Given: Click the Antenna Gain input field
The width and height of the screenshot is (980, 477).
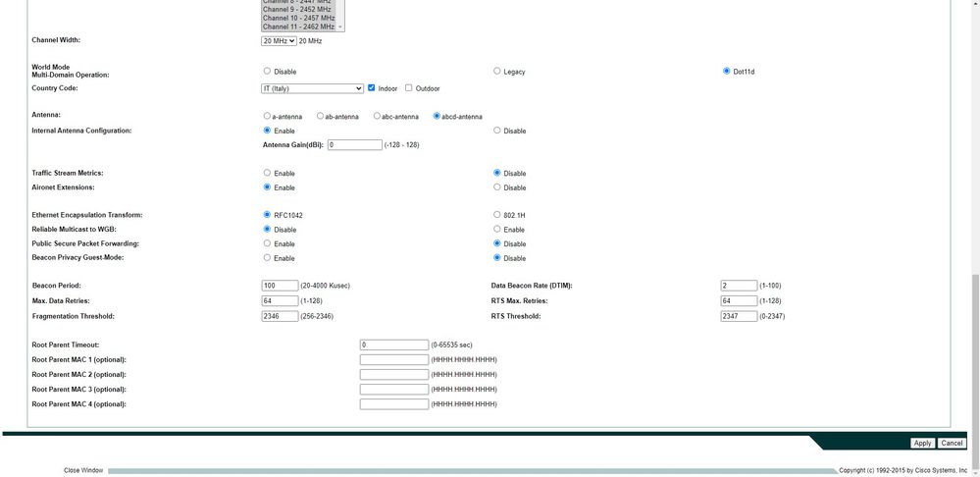Looking at the screenshot, I should [x=354, y=145].
